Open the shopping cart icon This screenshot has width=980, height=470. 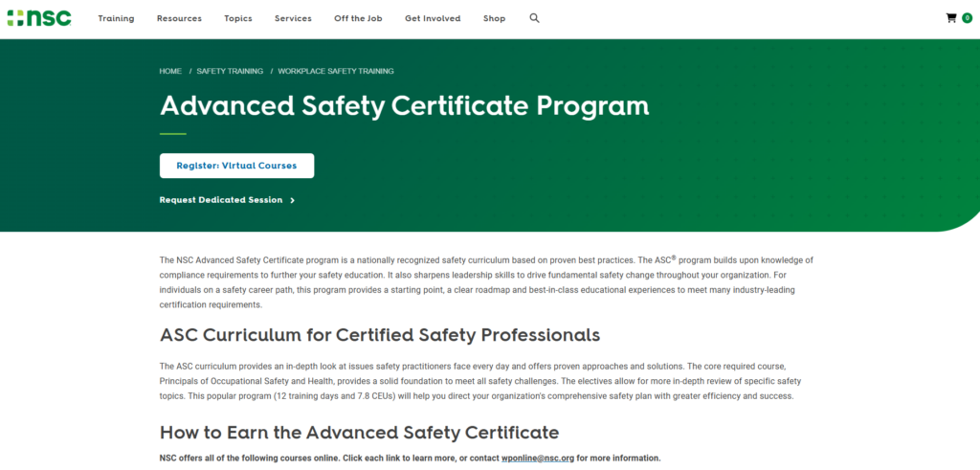[x=951, y=18]
